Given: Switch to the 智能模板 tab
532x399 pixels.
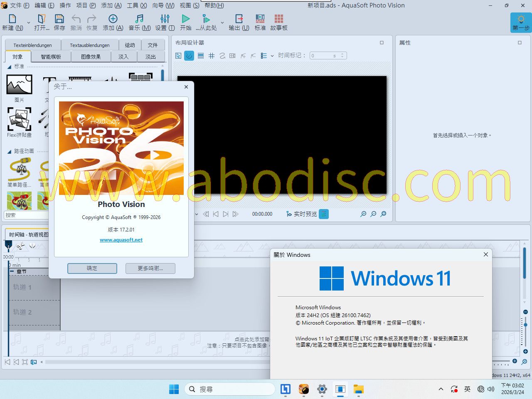Looking at the screenshot, I should [x=51, y=57].
